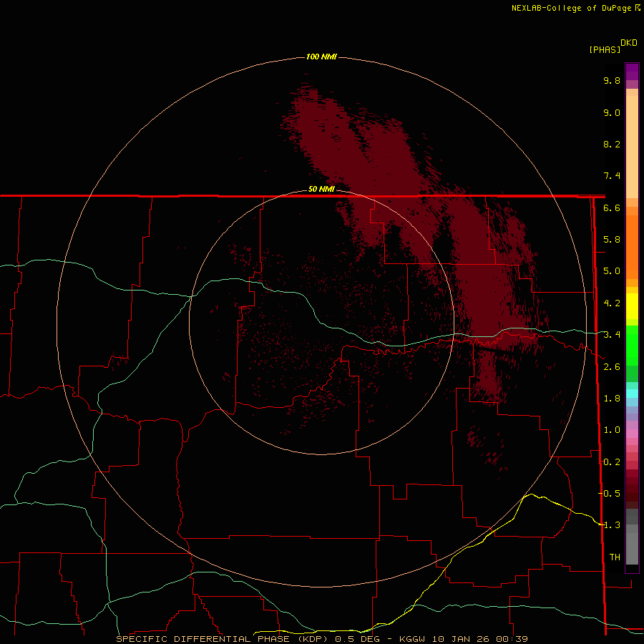This screenshot has height=644, width=644.
Task: Click the pink swatch in the color bar
Action: 632,434
